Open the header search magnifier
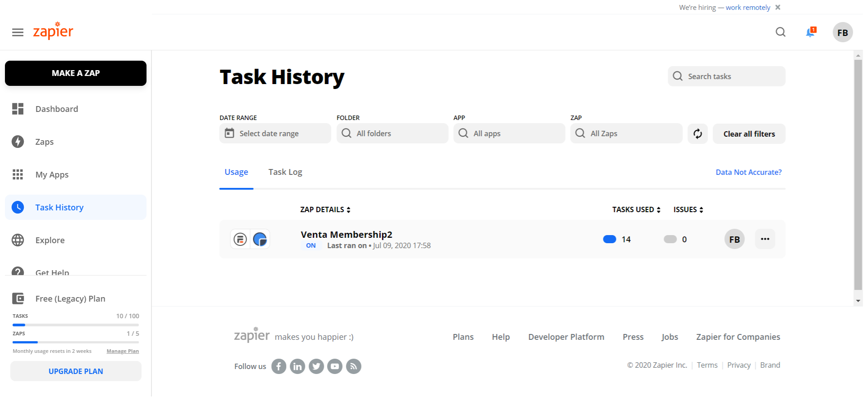The image size is (868, 405). [x=780, y=32]
